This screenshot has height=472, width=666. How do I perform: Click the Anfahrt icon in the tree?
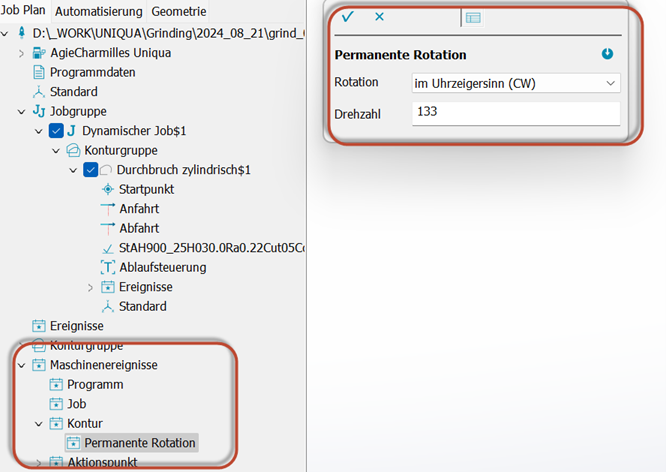[x=108, y=208]
